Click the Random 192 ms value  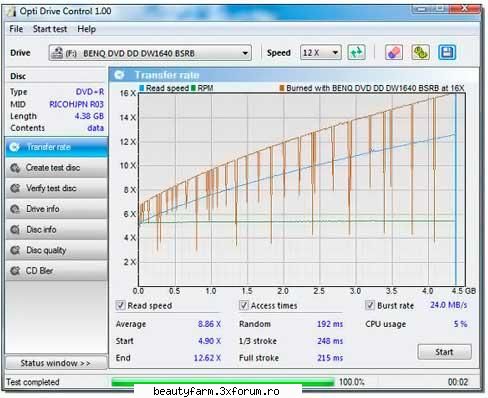pyautogui.click(x=330, y=324)
